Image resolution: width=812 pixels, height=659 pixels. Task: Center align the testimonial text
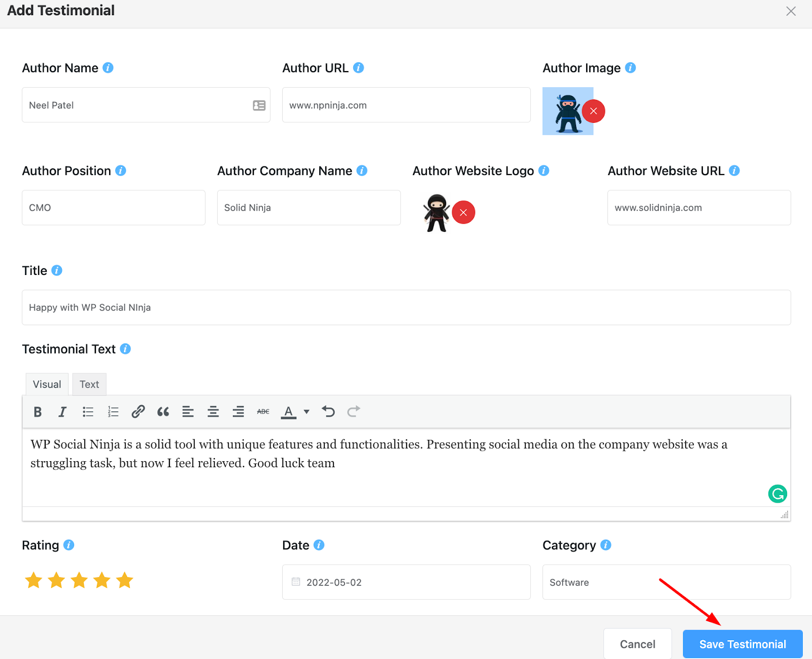[x=213, y=411]
